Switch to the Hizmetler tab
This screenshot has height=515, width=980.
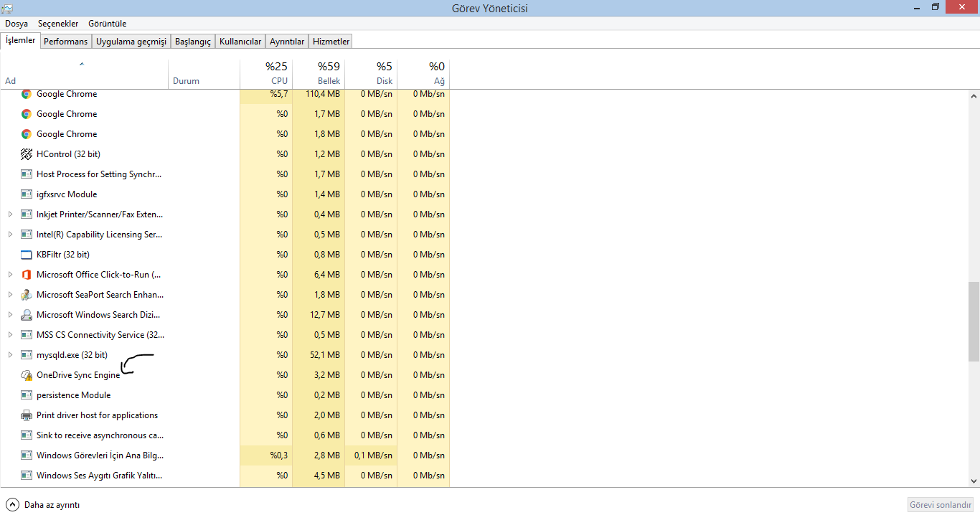tap(331, 42)
